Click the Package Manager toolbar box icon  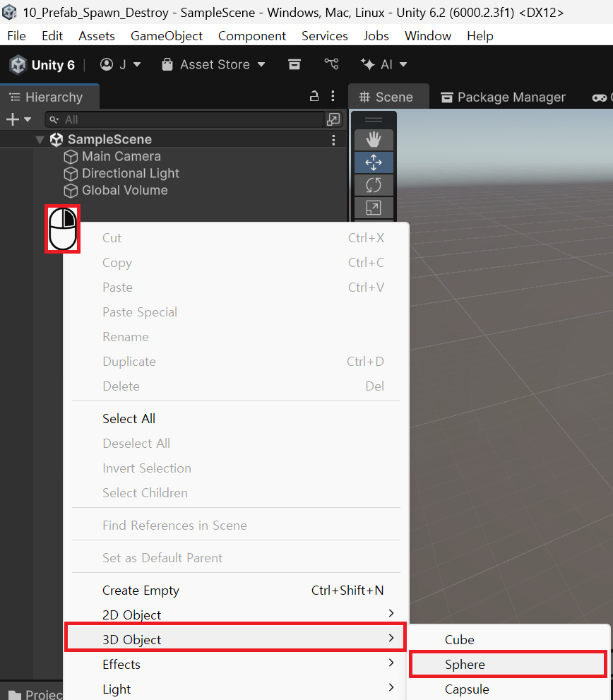[294, 65]
